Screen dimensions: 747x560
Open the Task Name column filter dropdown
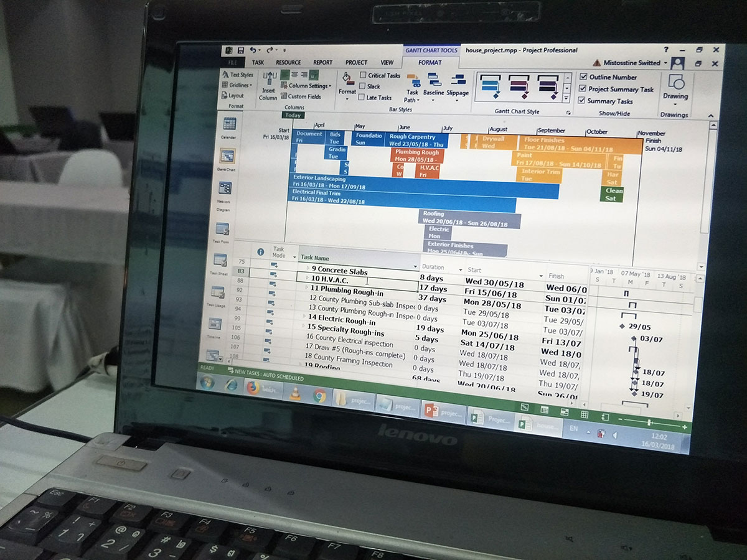pyautogui.click(x=416, y=266)
